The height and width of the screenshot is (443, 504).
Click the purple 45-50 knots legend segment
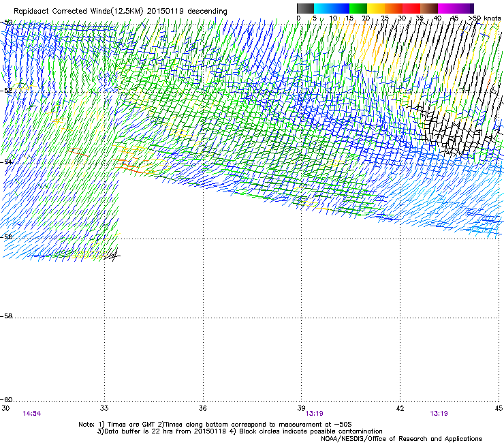point(464,8)
